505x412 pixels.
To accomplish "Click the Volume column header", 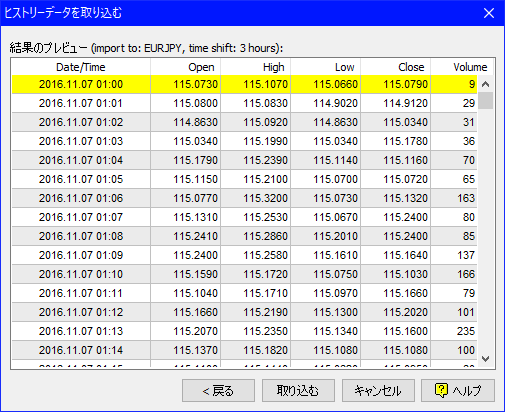I will 461,67.
